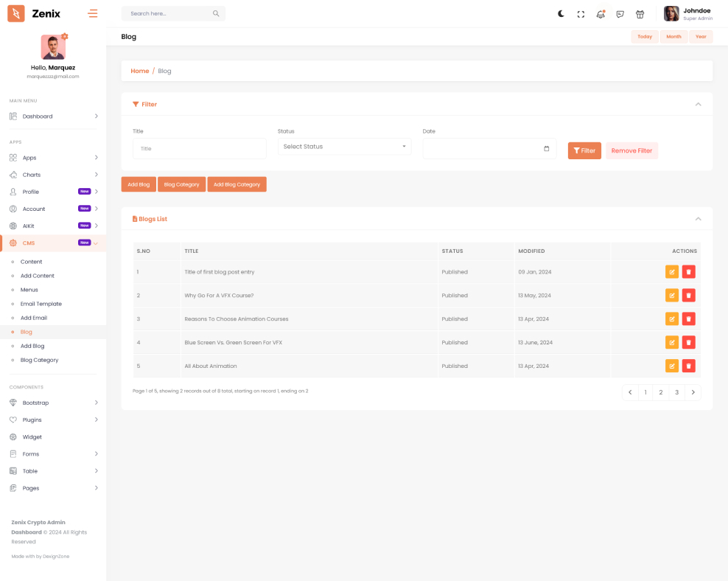
Task: Delete the 'All About Animation' blog entry
Action: (x=688, y=366)
